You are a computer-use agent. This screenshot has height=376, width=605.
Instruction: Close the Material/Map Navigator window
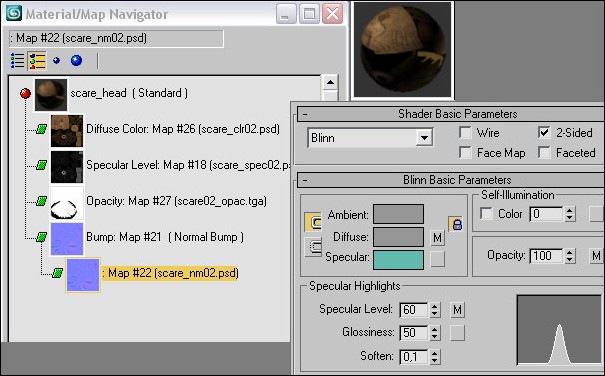point(332,14)
